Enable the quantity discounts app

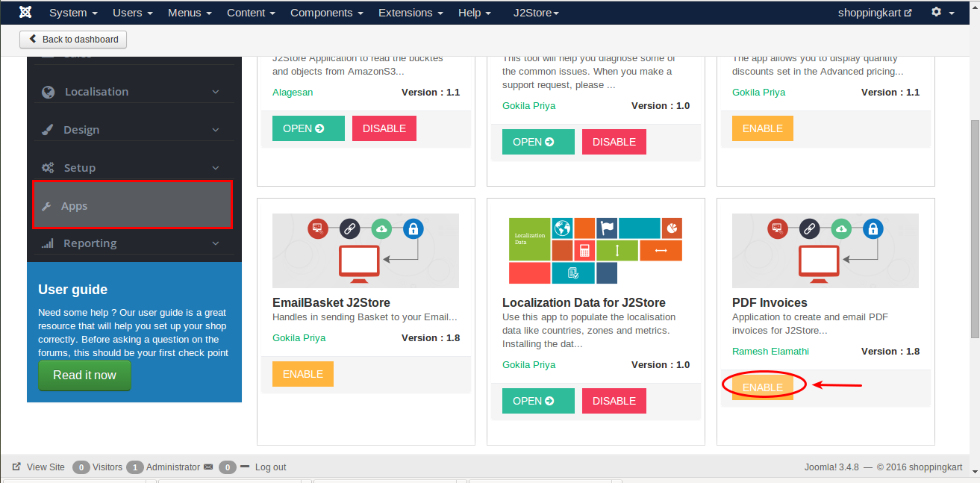pos(763,128)
